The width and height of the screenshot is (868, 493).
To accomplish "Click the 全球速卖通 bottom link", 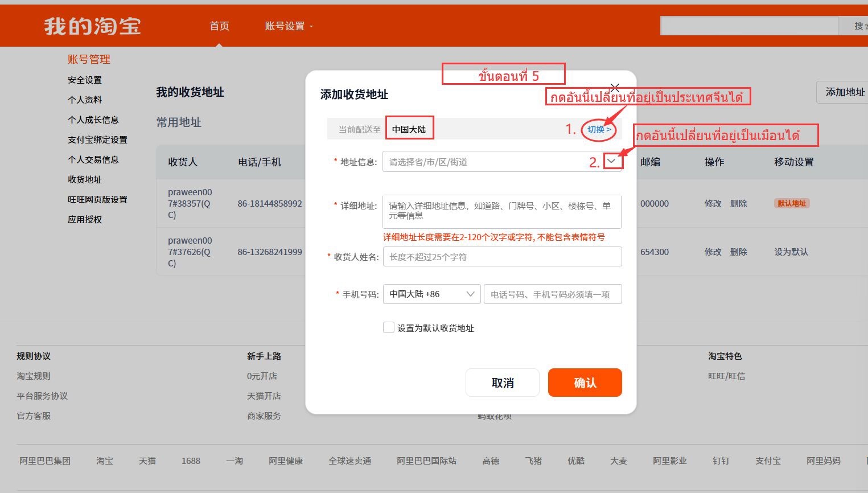I will (350, 461).
